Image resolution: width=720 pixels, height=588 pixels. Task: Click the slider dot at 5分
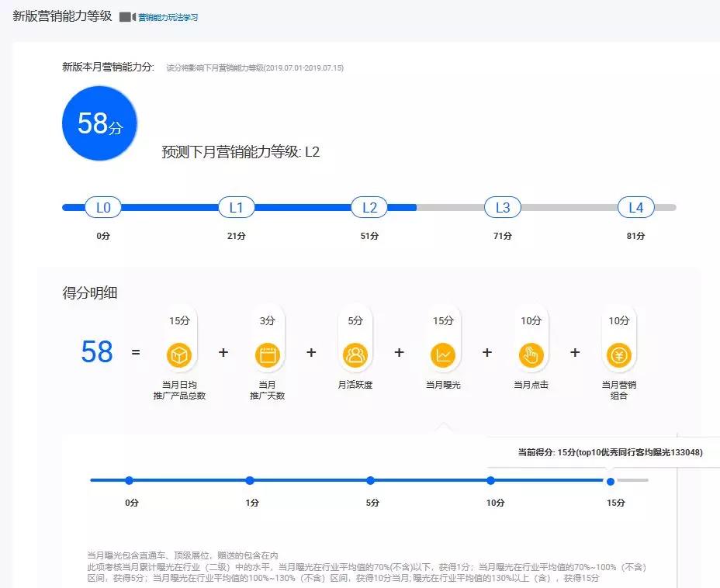coord(369,481)
